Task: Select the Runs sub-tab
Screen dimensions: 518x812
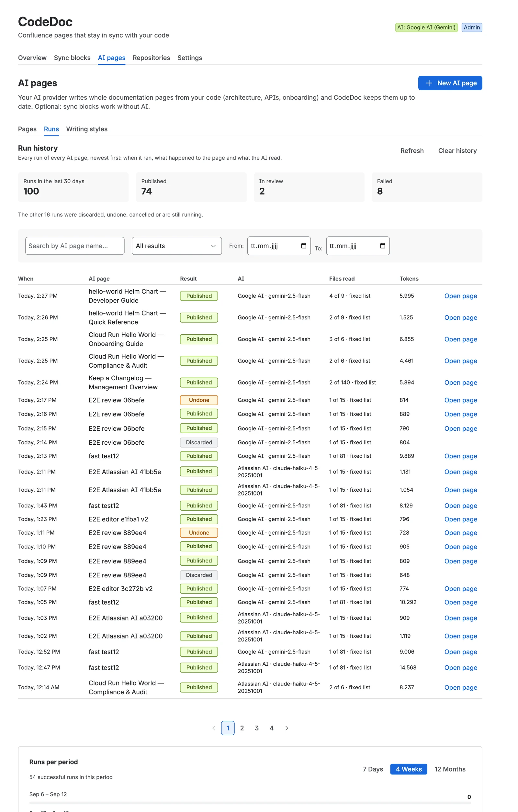Action: tap(51, 129)
